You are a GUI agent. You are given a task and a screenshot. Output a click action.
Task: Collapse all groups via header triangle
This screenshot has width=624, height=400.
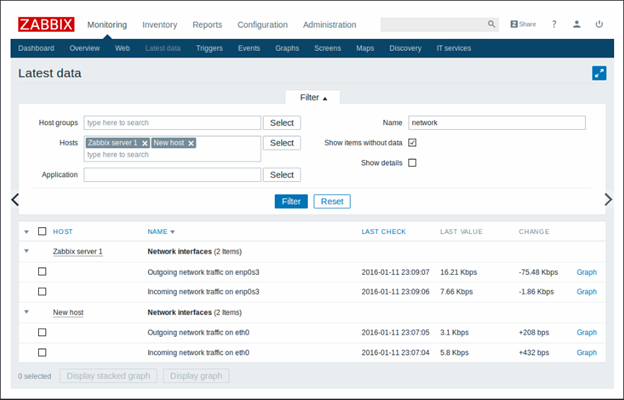(x=27, y=232)
